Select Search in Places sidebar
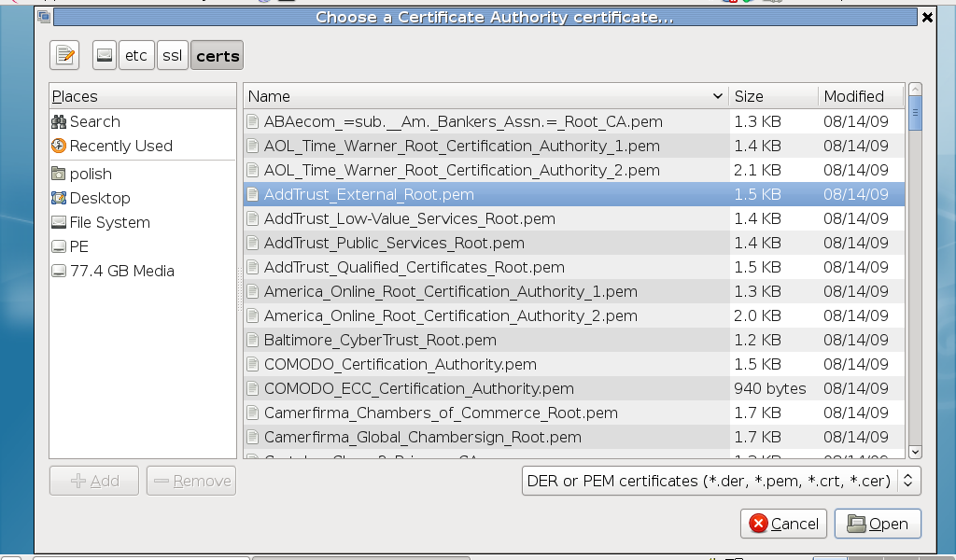 coord(94,121)
